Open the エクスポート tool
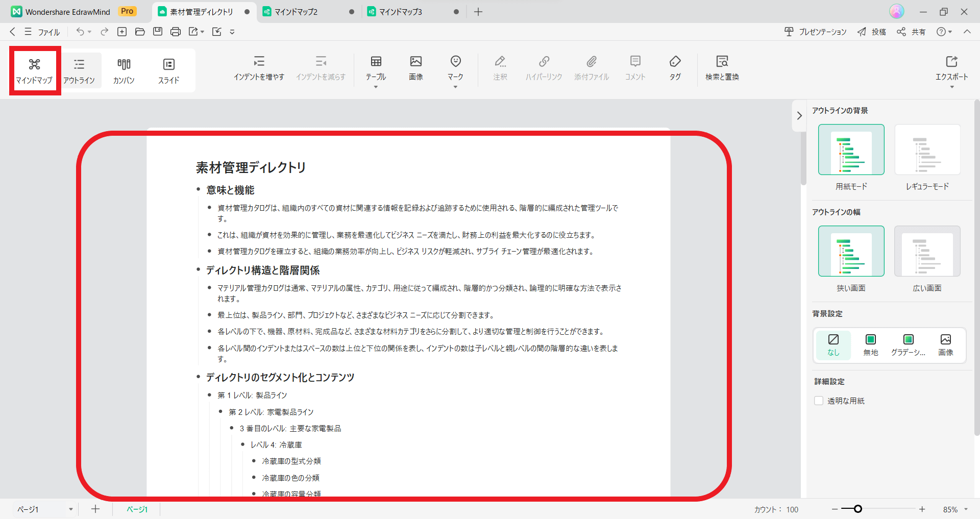The height and width of the screenshot is (519, 980). point(951,68)
